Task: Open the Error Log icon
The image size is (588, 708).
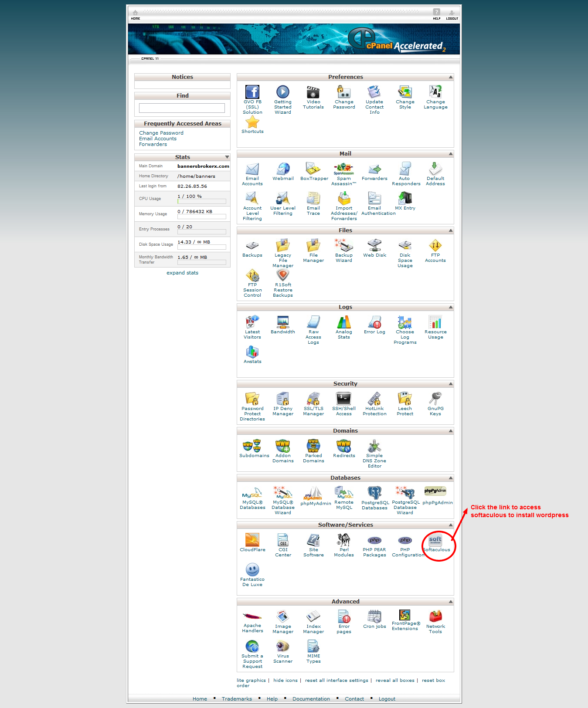Action: tap(374, 322)
